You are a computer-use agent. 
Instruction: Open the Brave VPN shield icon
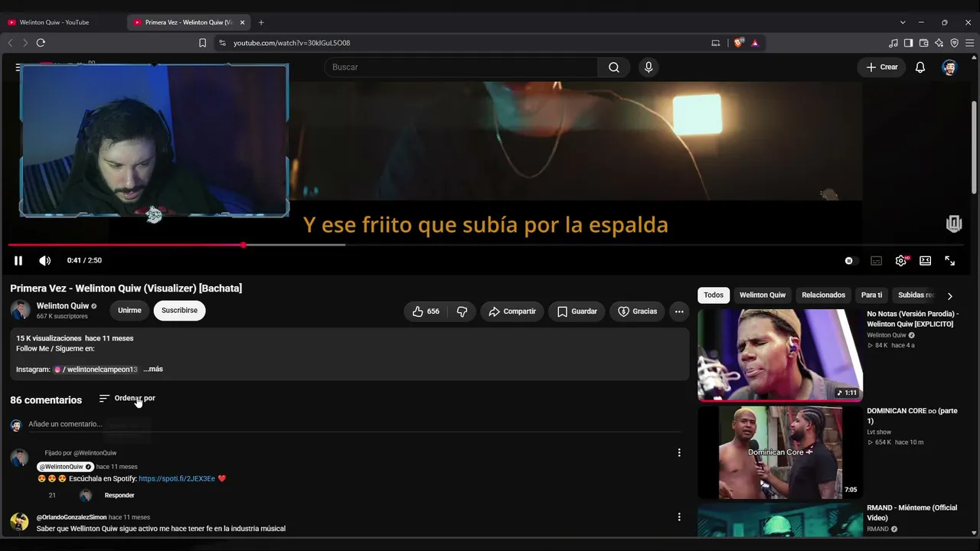pyautogui.click(x=954, y=43)
